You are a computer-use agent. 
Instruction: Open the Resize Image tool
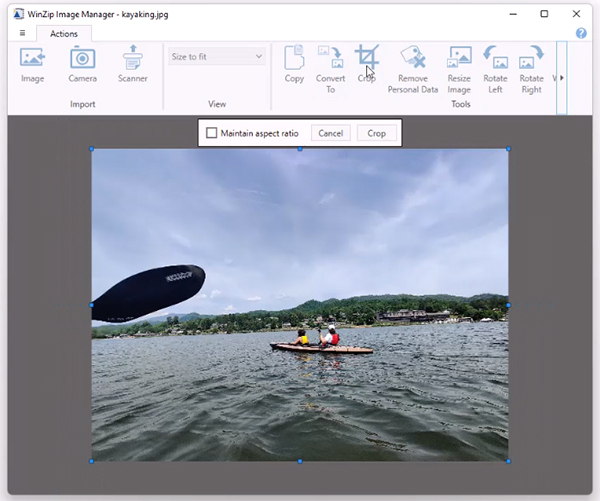(459, 59)
